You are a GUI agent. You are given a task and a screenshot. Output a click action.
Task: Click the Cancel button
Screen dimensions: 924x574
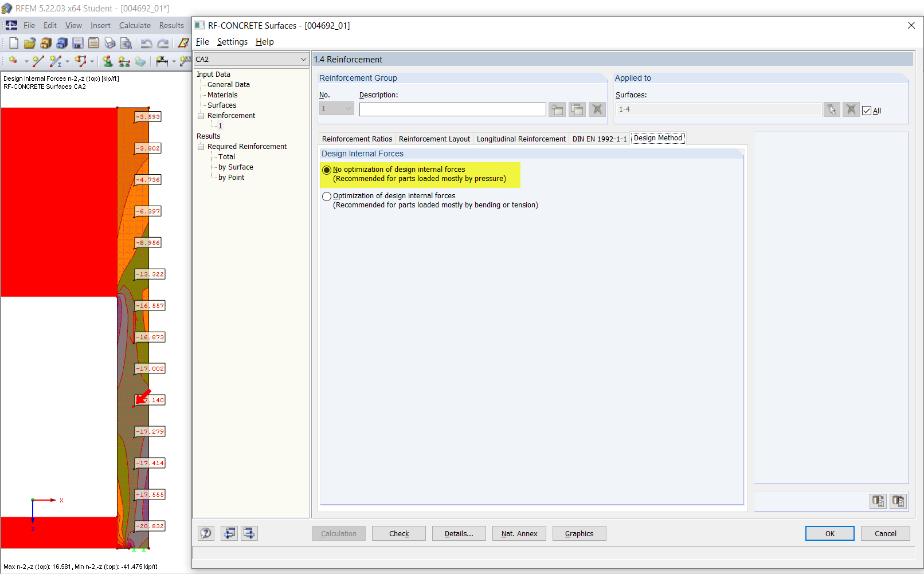tap(886, 533)
